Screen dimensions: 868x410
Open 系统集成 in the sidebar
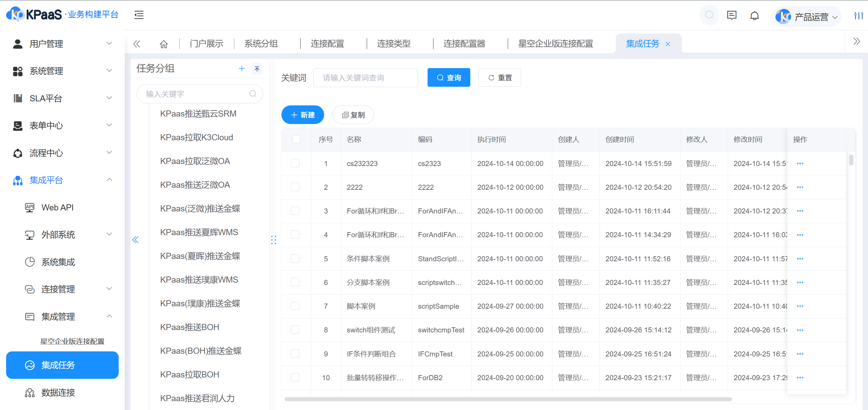pyautogui.click(x=58, y=262)
